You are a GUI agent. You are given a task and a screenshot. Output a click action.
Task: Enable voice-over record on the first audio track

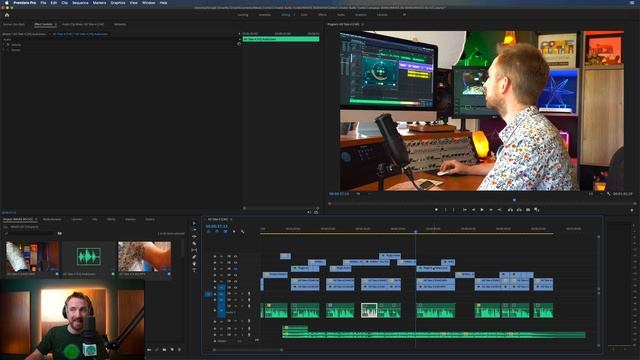pos(249,293)
